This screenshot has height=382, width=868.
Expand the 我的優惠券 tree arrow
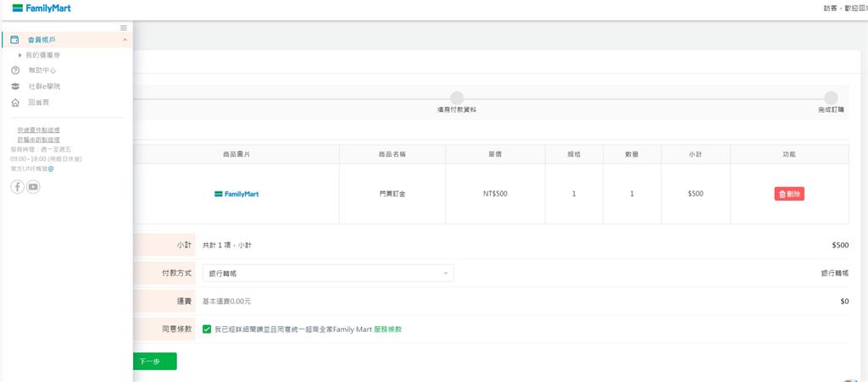tap(20, 55)
